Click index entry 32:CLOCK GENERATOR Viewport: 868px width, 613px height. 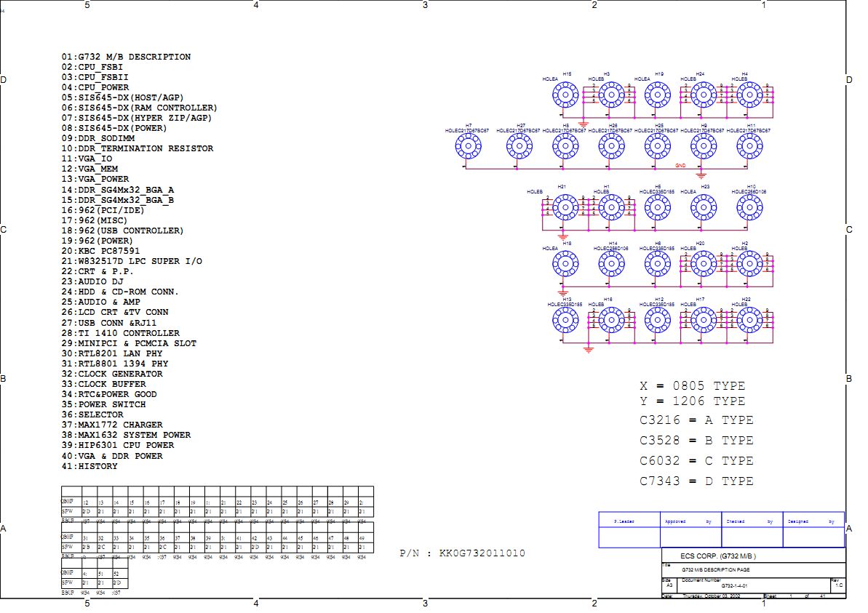112,374
